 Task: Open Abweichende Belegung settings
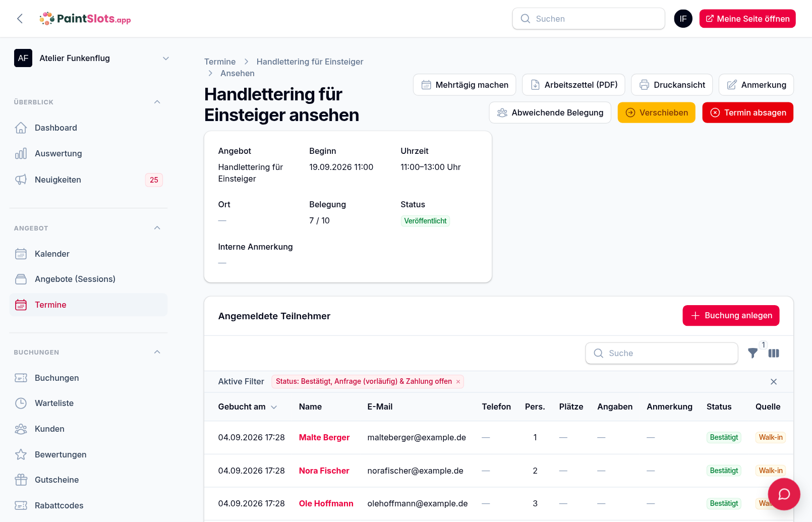click(550, 112)
